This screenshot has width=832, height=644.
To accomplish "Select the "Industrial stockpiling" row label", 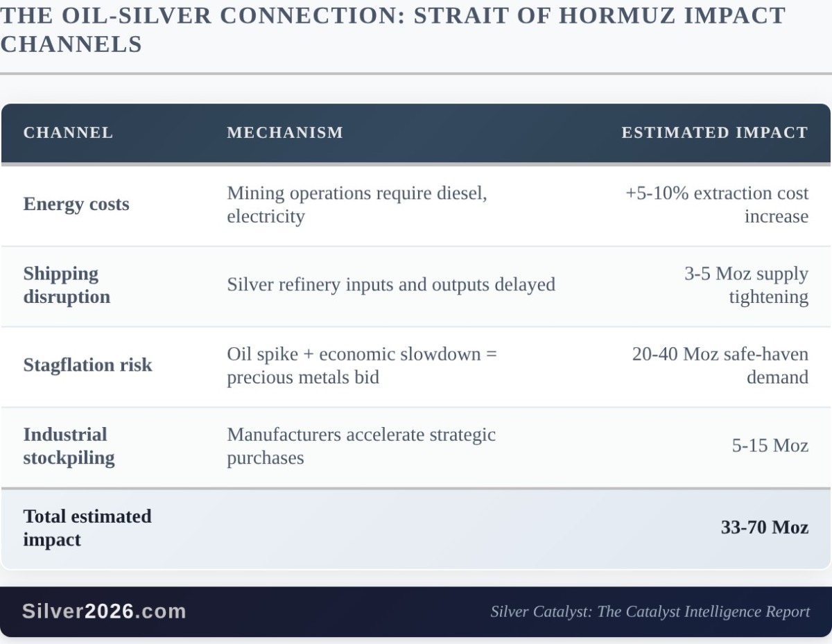I will tap(69, 446).
